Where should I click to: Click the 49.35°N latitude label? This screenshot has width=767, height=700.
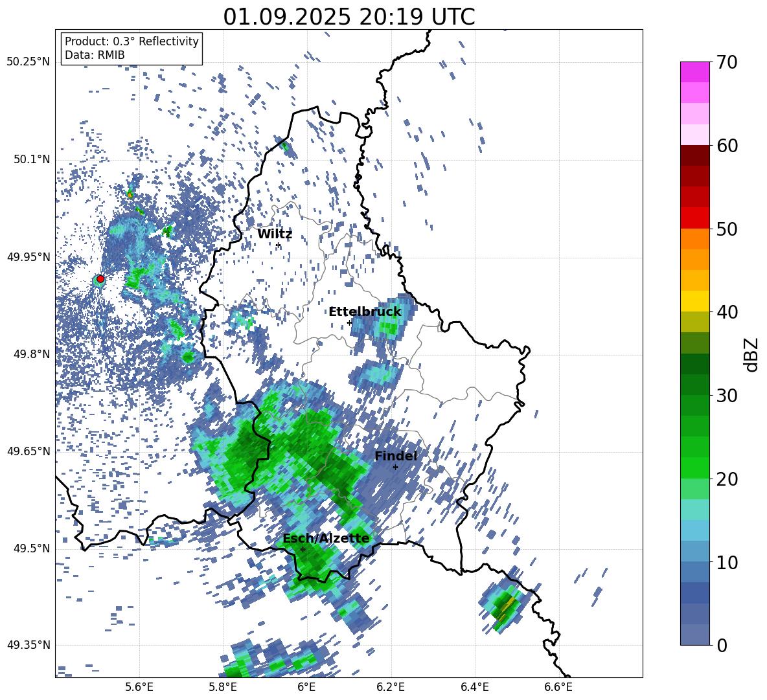pyautogui.click(x=29, y=645)
